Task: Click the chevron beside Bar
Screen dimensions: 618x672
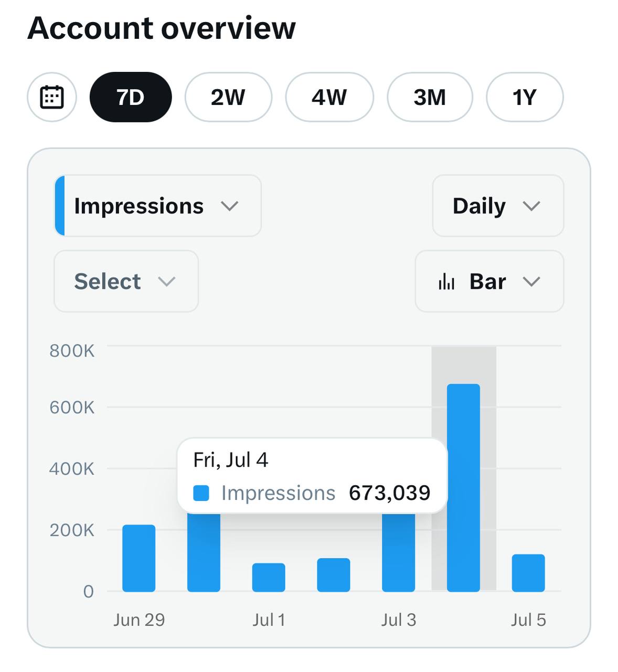Action: 531,282
